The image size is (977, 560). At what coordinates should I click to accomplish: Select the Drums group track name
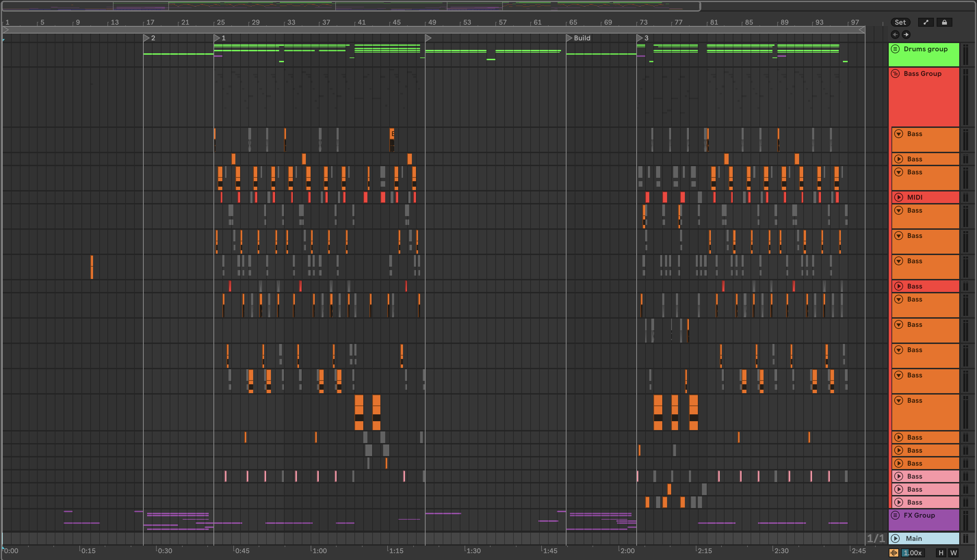click(x=925, y=49)
